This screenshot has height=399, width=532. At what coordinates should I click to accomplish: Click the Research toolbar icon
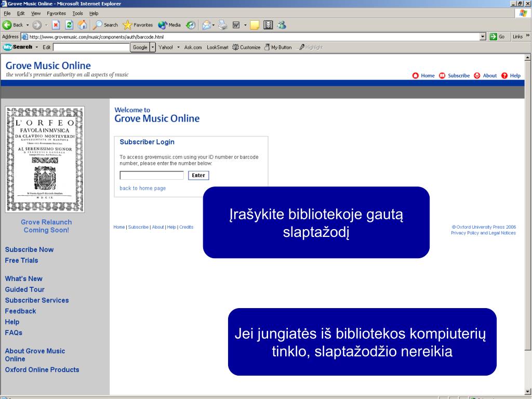pyautogui.click(x=268, y=25)
